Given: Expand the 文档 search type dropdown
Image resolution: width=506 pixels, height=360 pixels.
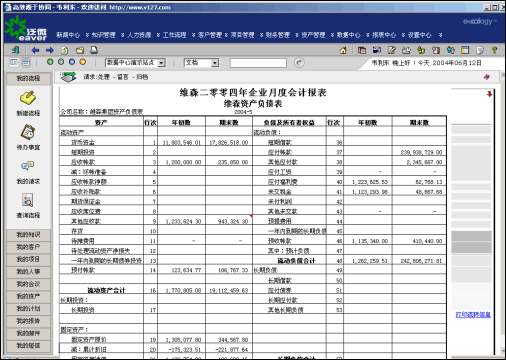Looking at the screenshot, I should click(x=202, y=63).
